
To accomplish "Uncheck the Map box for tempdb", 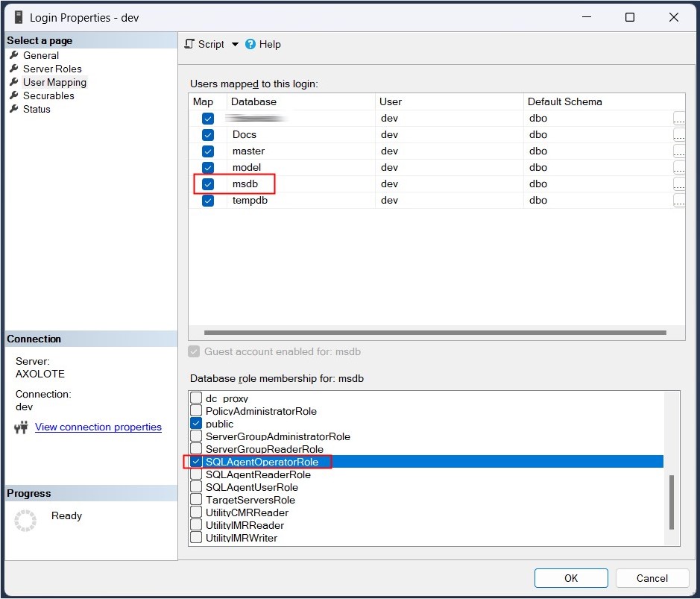I will click(208, 201).
